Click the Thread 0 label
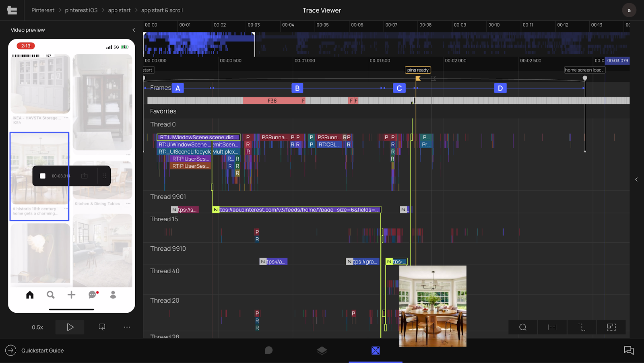 click(x=163, y=124)
